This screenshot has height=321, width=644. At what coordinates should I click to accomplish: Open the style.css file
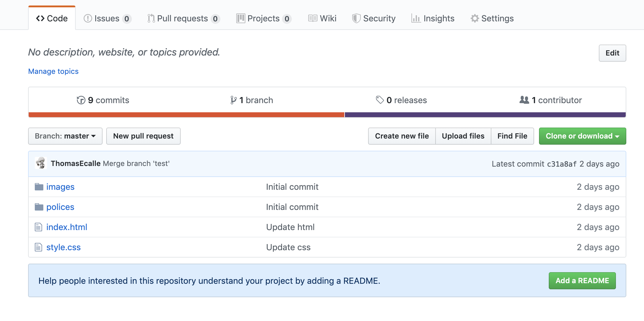point(63,247)
